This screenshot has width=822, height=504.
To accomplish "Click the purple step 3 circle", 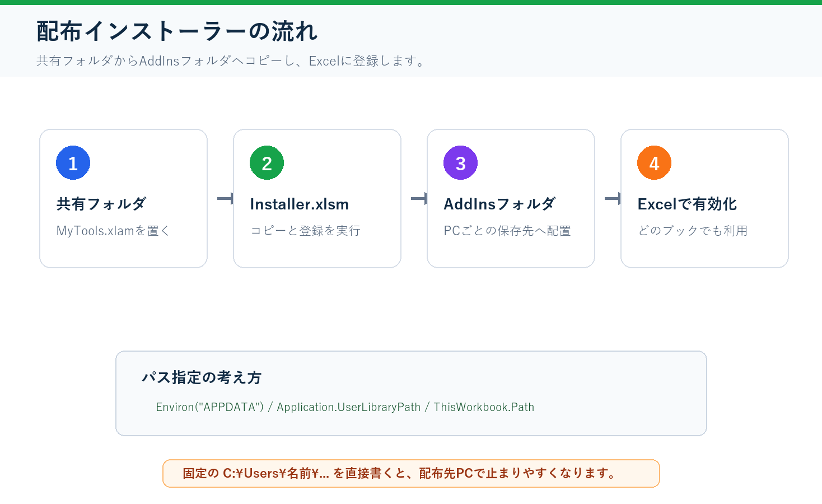I will coord(460,163).
